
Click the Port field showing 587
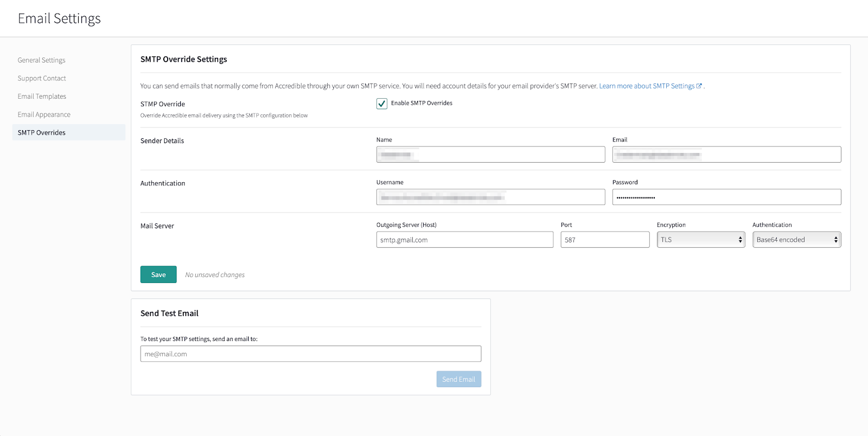pos(605,240)
